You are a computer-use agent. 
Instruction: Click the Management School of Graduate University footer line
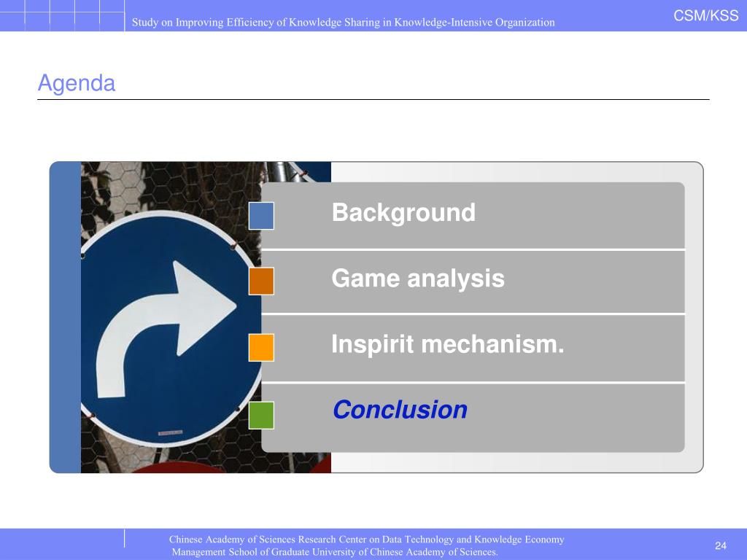pos(334,552)
